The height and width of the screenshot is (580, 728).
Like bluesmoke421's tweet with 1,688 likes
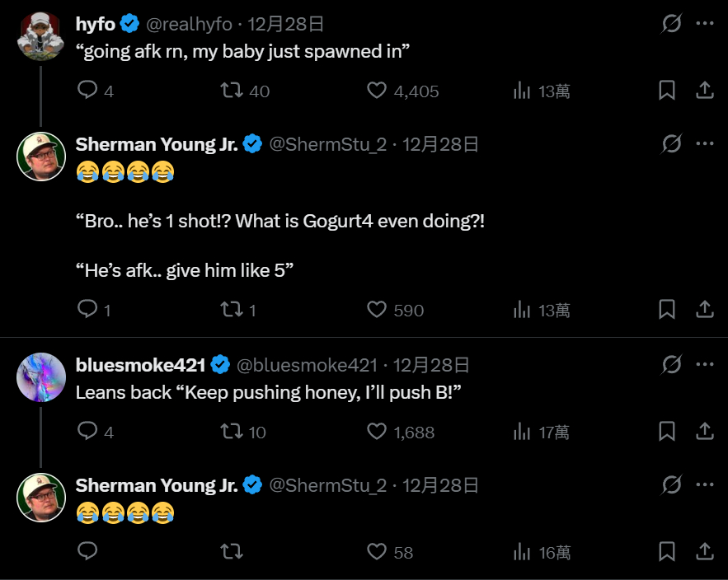[377, 432]
